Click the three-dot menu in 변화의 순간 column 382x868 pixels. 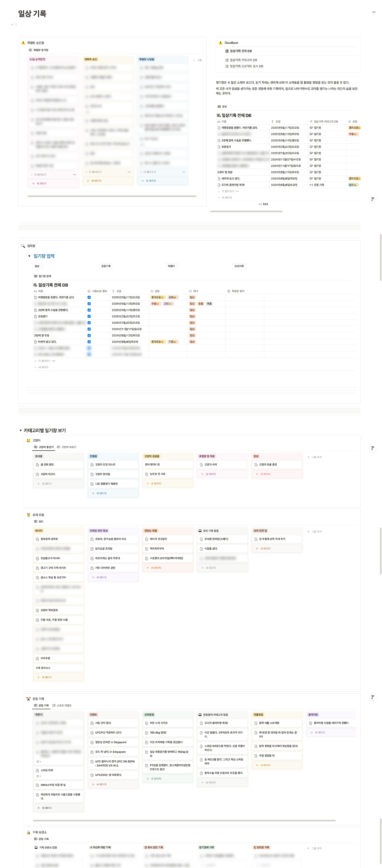pos(129,172)
